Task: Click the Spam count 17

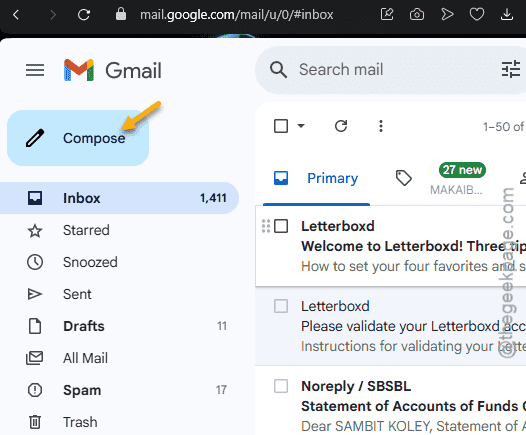Action: 221,390
